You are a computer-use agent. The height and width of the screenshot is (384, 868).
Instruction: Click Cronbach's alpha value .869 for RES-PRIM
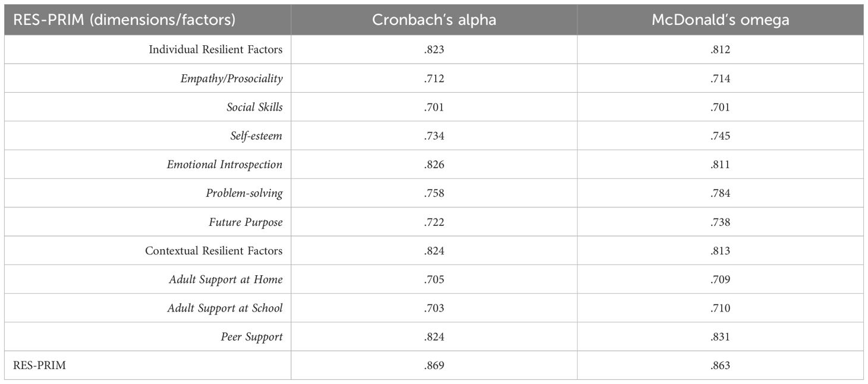click(x=434, y=366)
